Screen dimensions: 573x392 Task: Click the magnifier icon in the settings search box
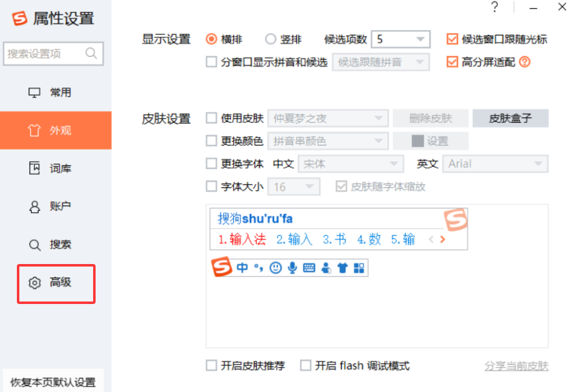[x=91, y=54]
